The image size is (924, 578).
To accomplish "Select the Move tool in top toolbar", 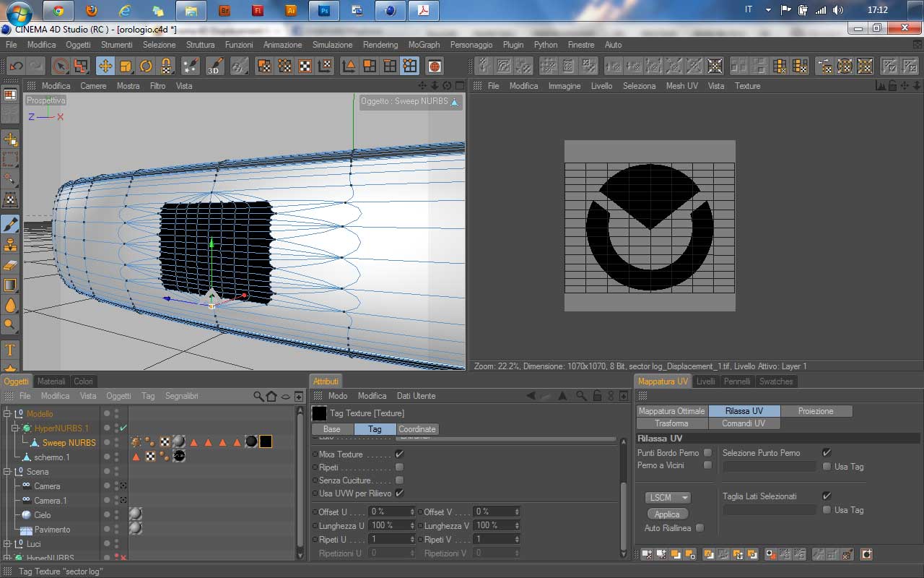I will (105, 66).
